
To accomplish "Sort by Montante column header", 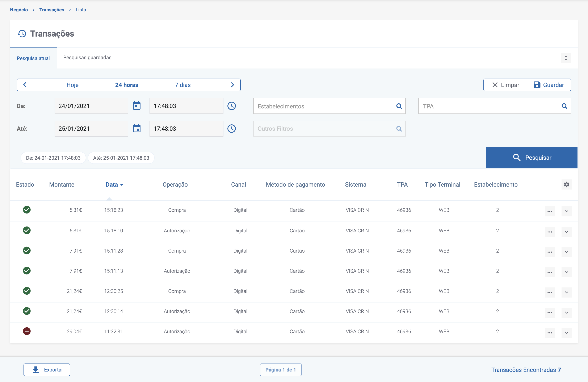I will pos(62,184).
